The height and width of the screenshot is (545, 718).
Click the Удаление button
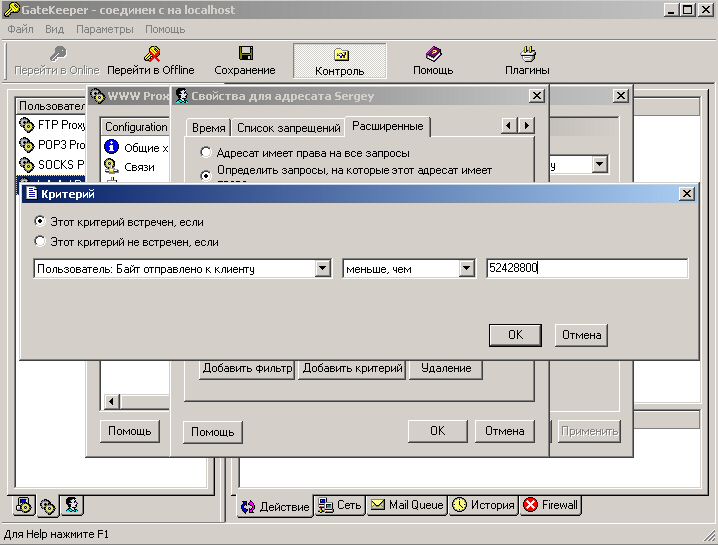pyautogui.click(x=446, y=369)
